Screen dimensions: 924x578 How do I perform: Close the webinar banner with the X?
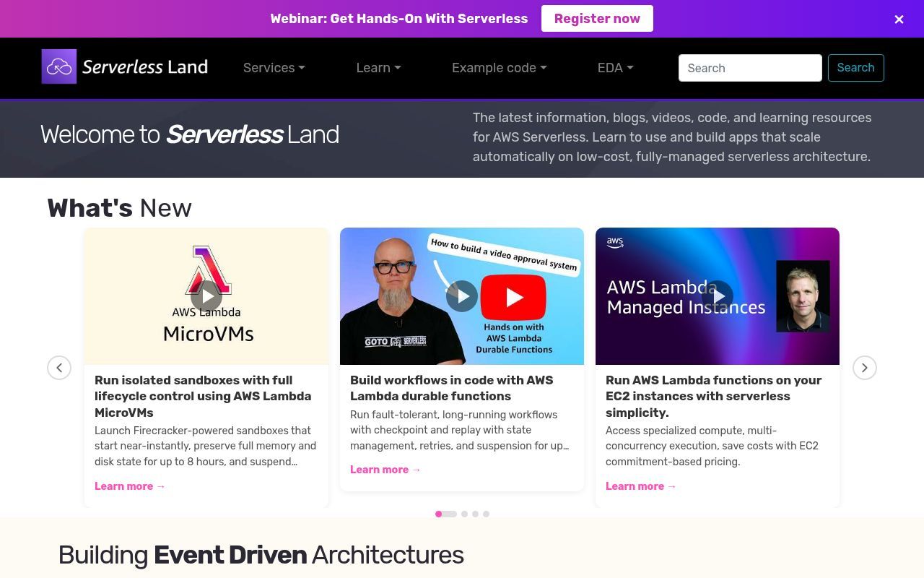point(899,20)
